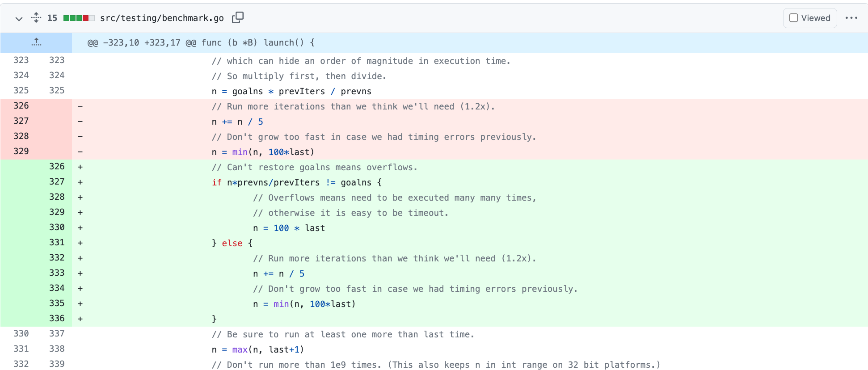Click the minus marker on deleted line 328
Image resolution: width=868 pixels, height=370 pixels.
click(x=80, y=136)
